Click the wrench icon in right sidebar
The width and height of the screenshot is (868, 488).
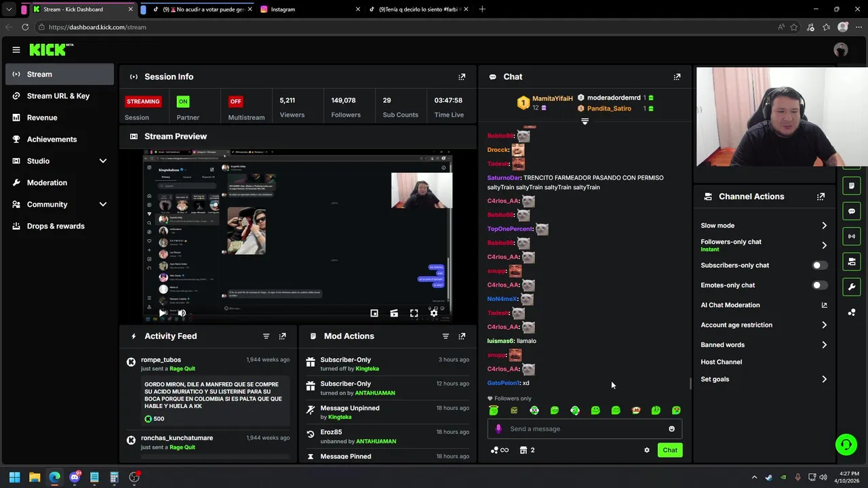(852, 287)
